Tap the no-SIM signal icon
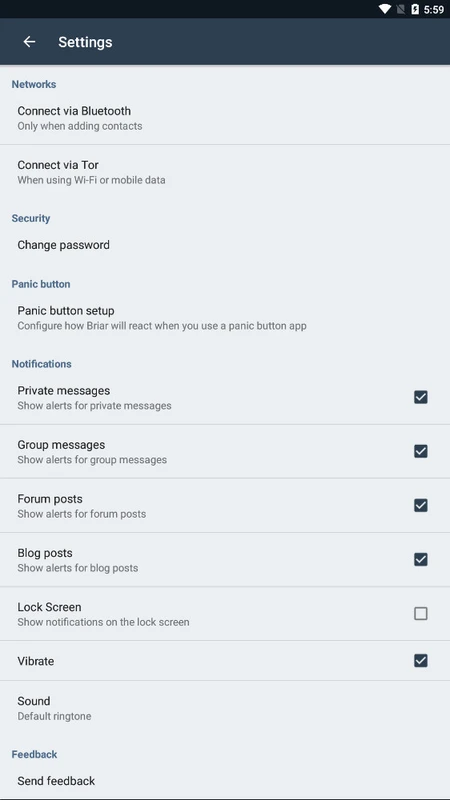This screenshot has height=800, width=450. pyautogui.click(x=401, y=9)
